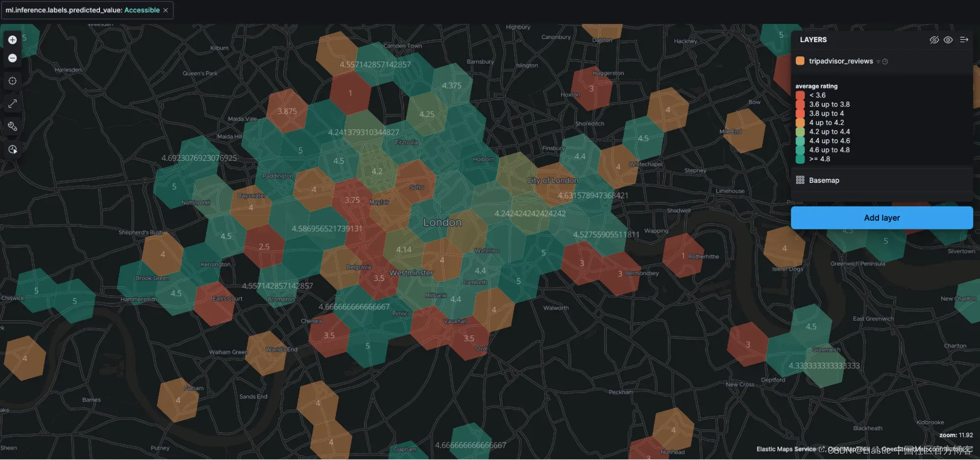
Task: Click the red hexagon labeled 2.5
Action: point(264,247)
